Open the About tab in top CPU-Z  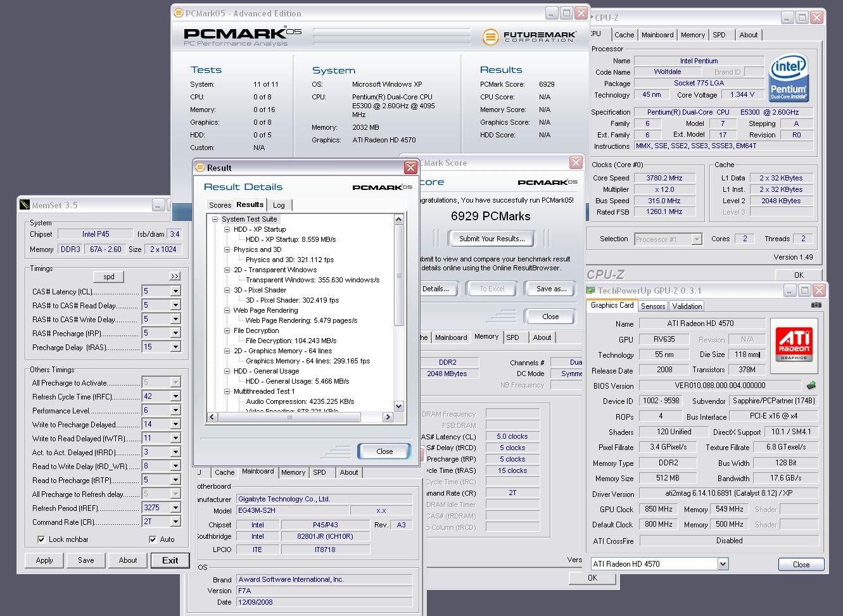click(x=749, y=35)
